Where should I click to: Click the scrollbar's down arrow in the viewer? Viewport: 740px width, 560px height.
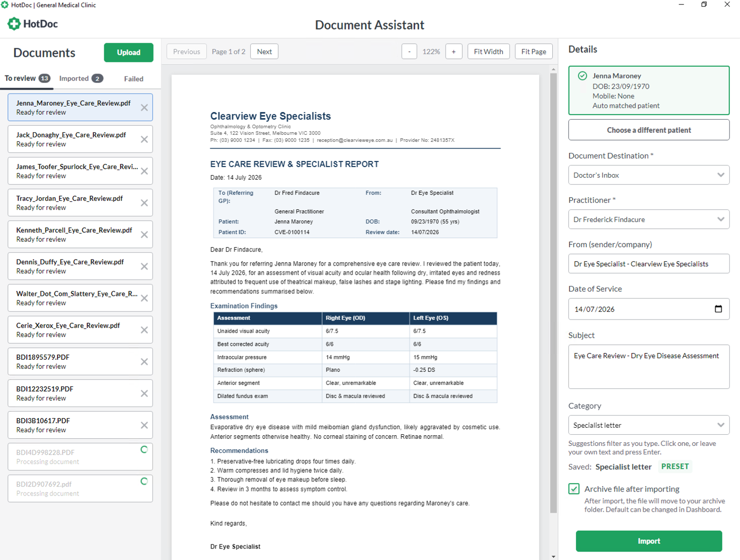[x=554, y=556]
